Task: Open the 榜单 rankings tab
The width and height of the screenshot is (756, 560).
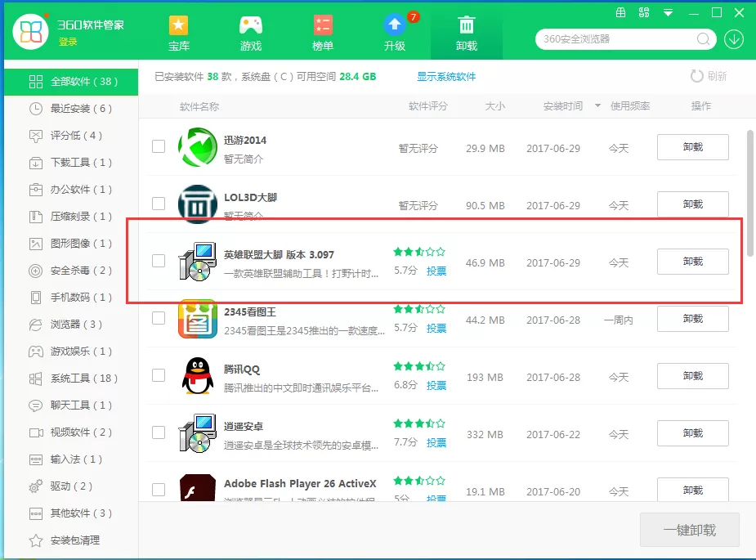Action: [x=323, y=34]
